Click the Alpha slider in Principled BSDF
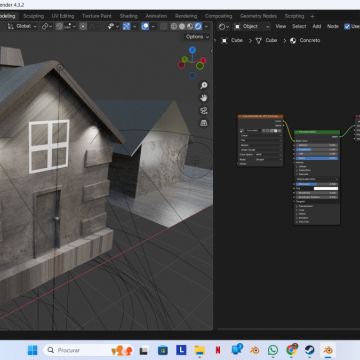 point(317,158)
